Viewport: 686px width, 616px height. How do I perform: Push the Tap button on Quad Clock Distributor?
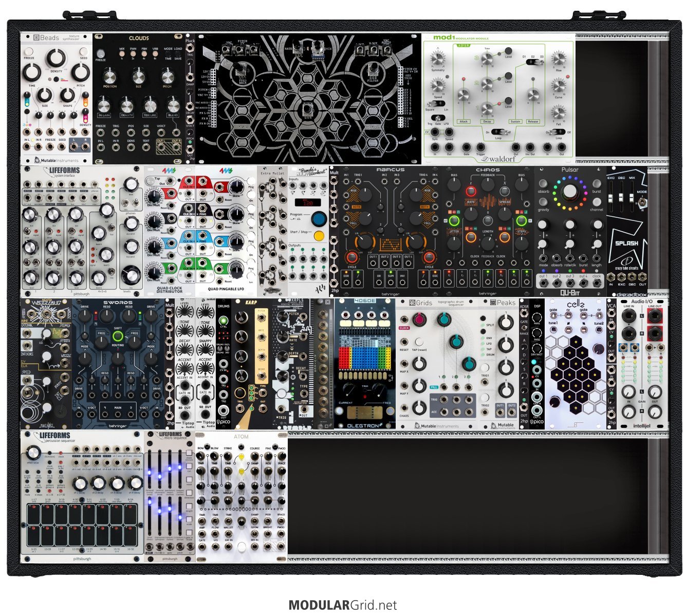point(150,180)
